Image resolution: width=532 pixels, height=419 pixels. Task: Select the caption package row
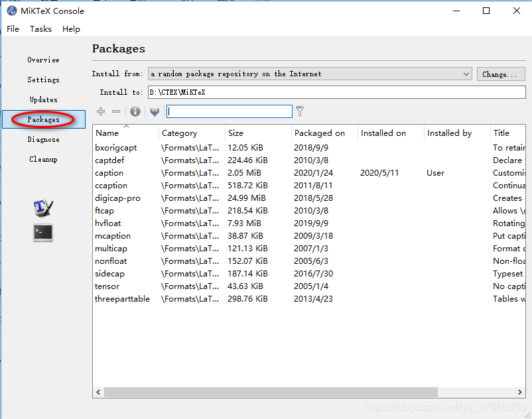click(x=309, y=173)
